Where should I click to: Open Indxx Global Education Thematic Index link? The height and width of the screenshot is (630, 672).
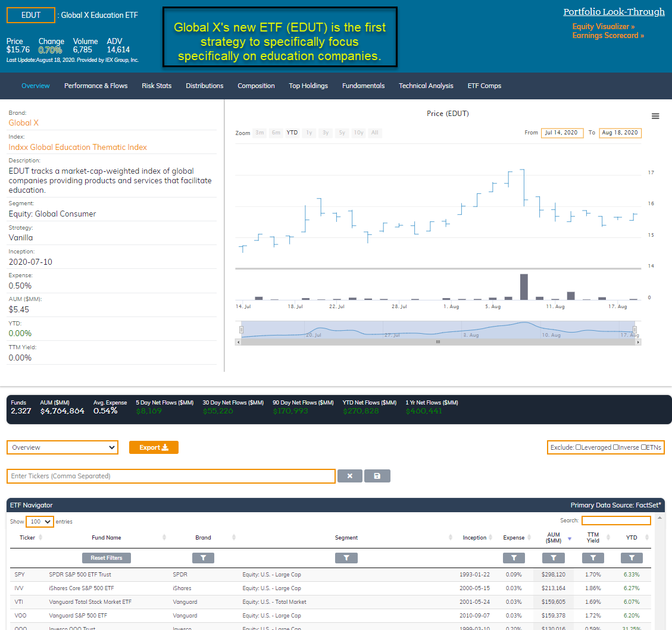pos(77,148)
